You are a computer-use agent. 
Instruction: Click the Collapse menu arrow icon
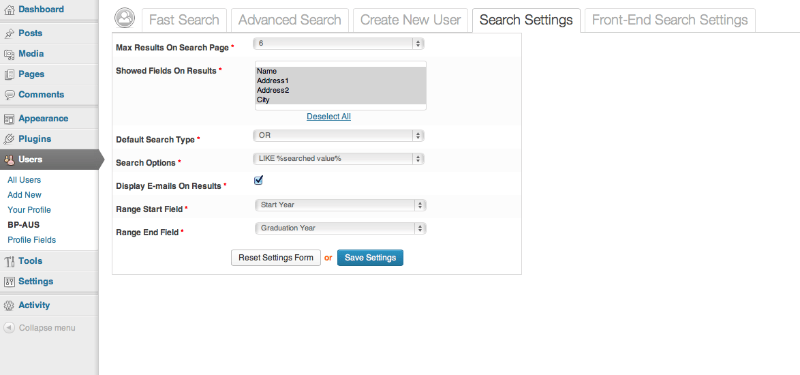click(9, 328)
